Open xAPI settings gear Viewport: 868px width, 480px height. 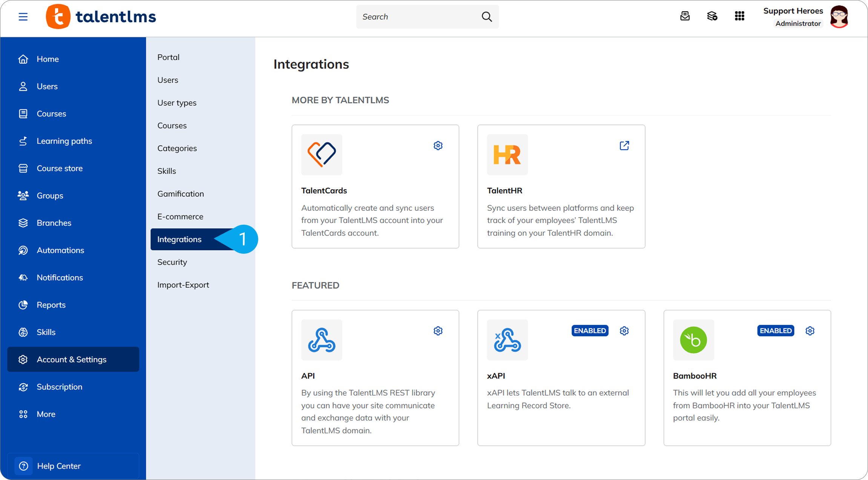[624, 331]
